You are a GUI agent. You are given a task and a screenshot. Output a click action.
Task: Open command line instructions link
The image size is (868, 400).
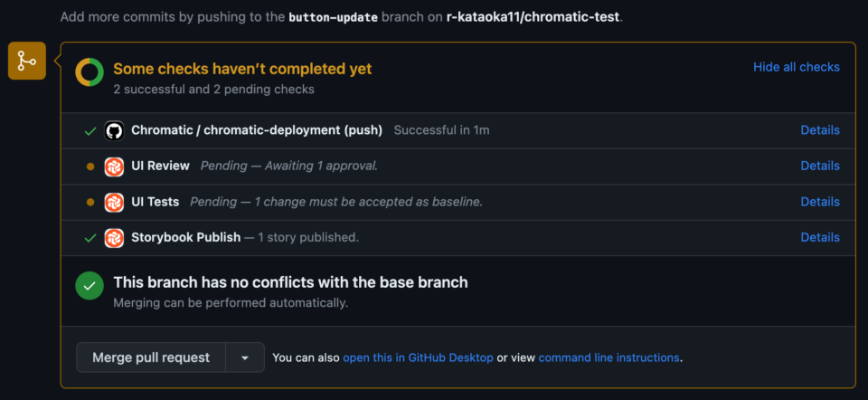coord(609,357)
